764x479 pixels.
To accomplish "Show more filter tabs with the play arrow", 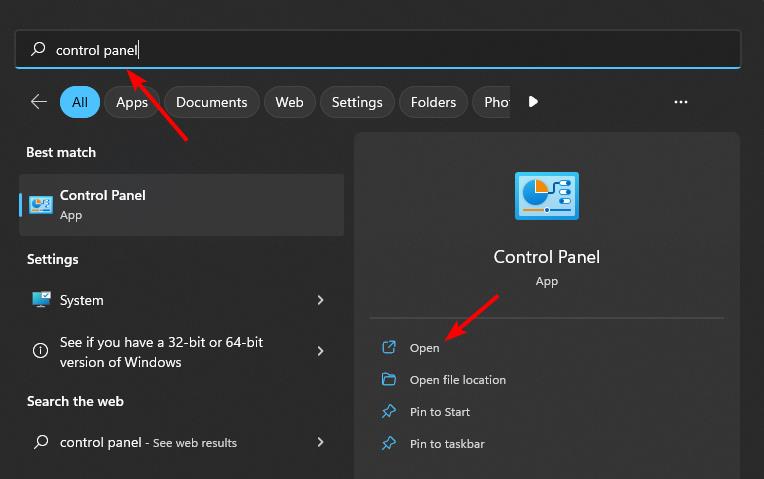I will coord(534,101).
